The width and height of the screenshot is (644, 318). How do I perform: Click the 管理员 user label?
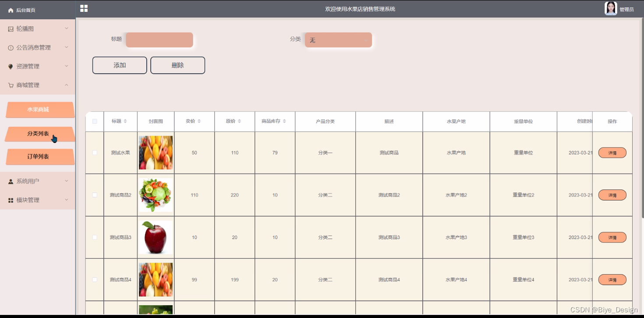[x=626, y=9]
